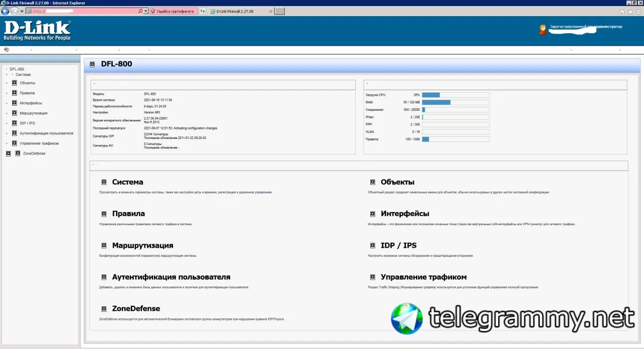Click icon next to 'Интерфейсы' section heading
644x349 pixels.
point(373,214)
